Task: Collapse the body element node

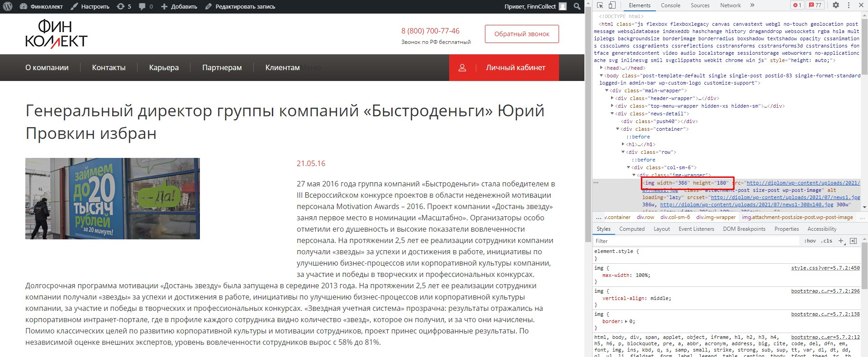Action: [602, 76]
